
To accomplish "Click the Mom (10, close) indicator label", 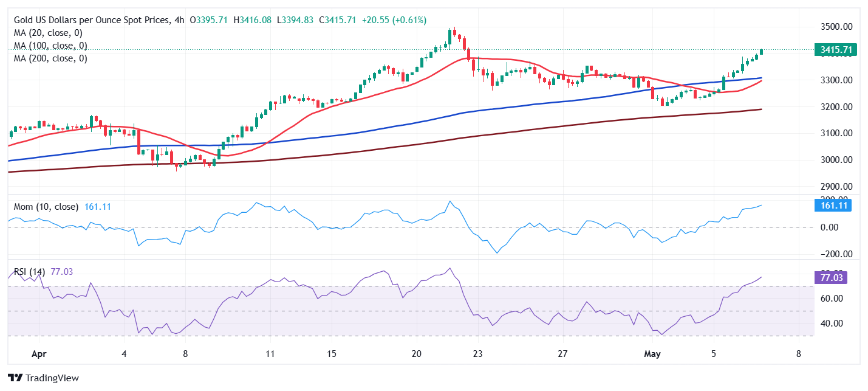I will pos(46,207).
